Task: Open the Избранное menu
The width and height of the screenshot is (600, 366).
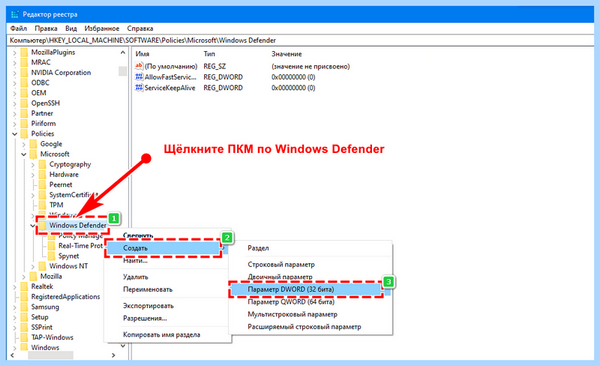Action: click(x=102, y=28)
